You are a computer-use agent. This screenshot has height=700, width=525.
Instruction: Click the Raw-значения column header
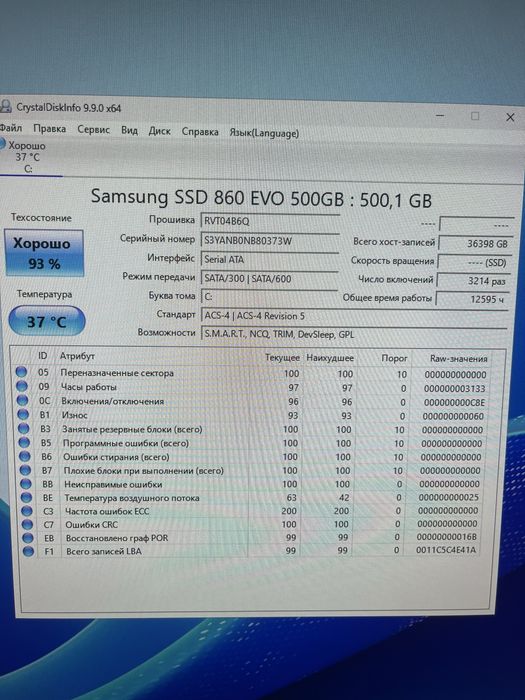point(458,358)
